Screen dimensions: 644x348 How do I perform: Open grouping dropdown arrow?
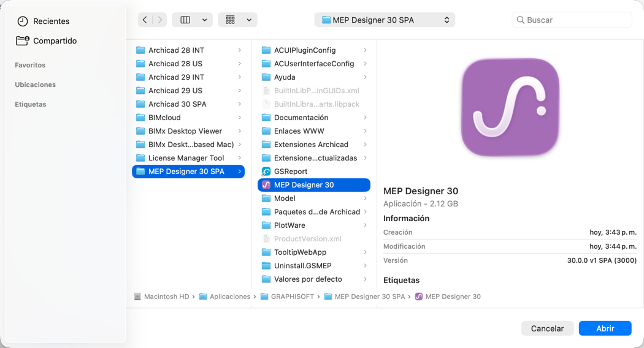pyautogui.click(x=249, y=20)
